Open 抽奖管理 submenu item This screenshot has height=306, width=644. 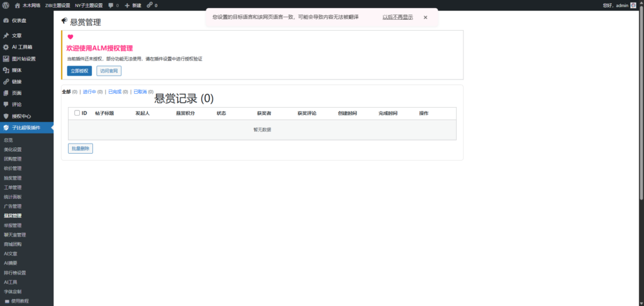[13, 178]
